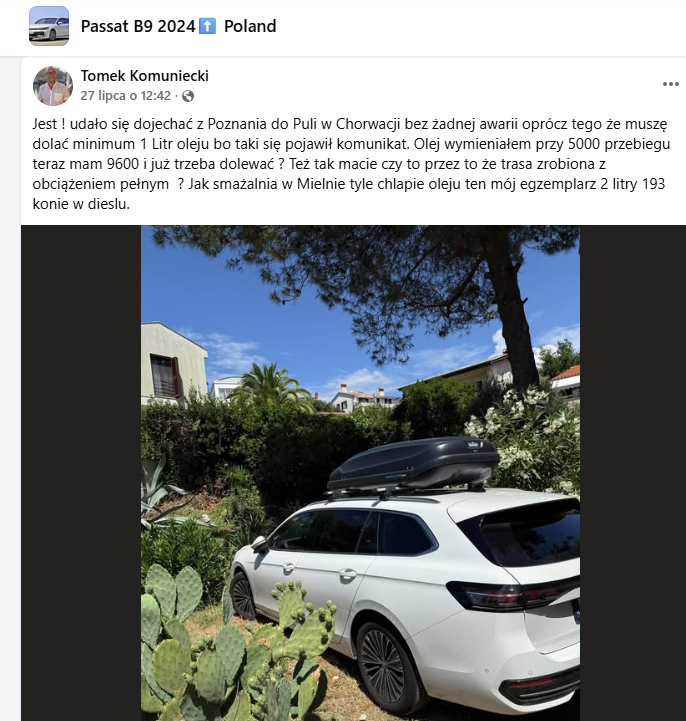Click the globe public-visibility icon
The height and width of the screenshot is (721, 686).
click(x=188, y=96)
